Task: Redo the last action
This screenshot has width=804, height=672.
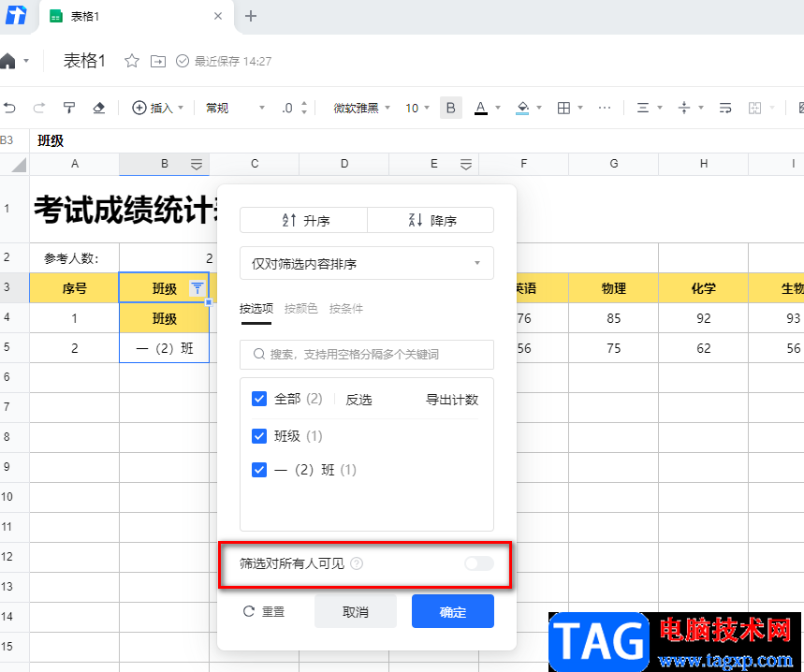Action: pos(39,108)
